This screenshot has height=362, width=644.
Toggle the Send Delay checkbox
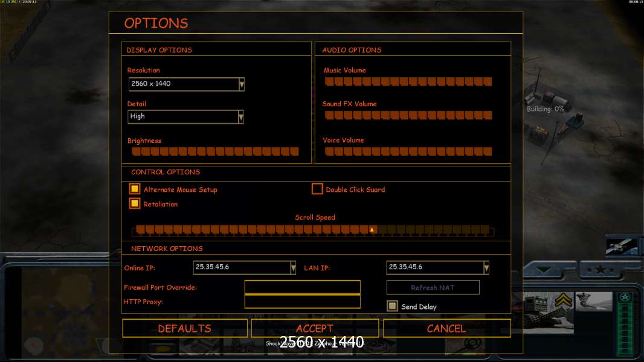coord(392,306)
